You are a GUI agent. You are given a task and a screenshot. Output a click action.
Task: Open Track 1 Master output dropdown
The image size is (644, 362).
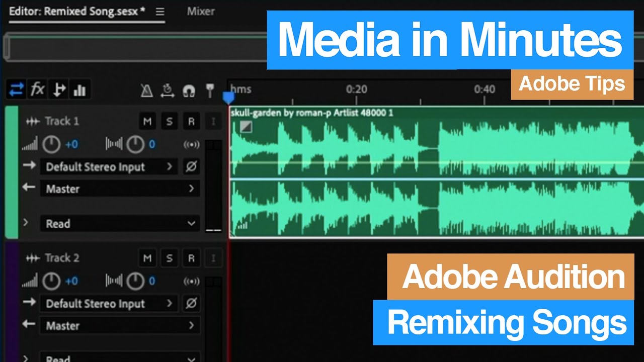120,189
